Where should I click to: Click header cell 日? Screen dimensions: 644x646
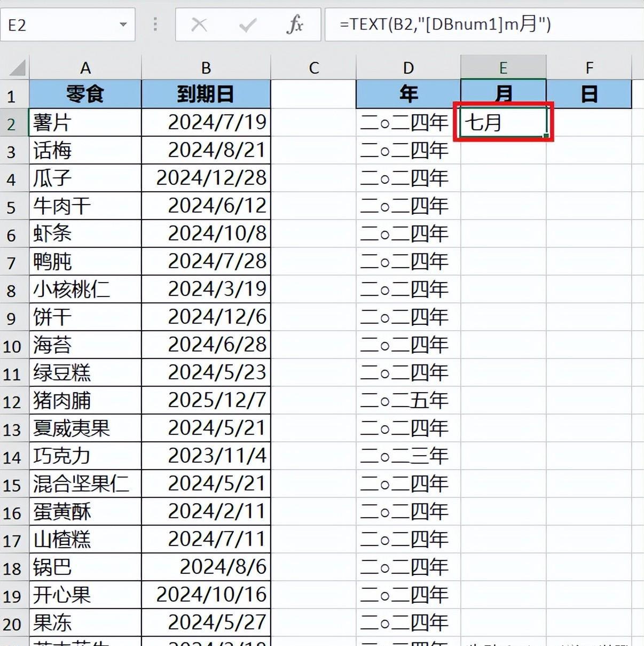click(589, 95)
